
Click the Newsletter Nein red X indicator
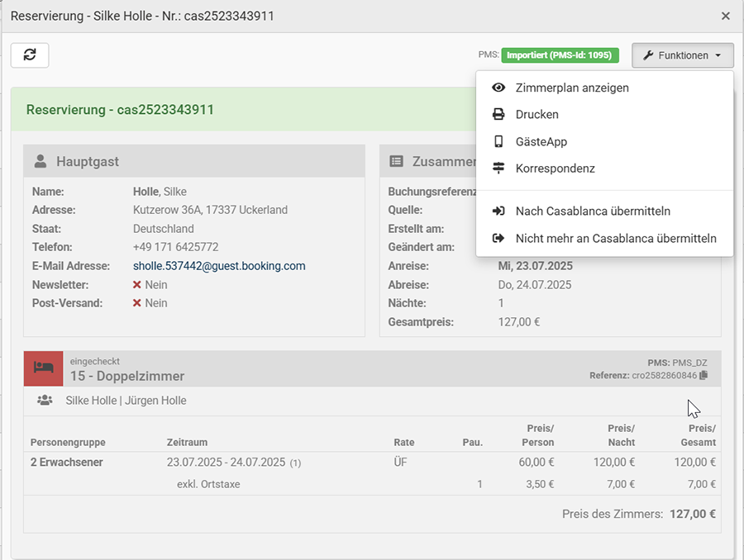click(138, 285)
